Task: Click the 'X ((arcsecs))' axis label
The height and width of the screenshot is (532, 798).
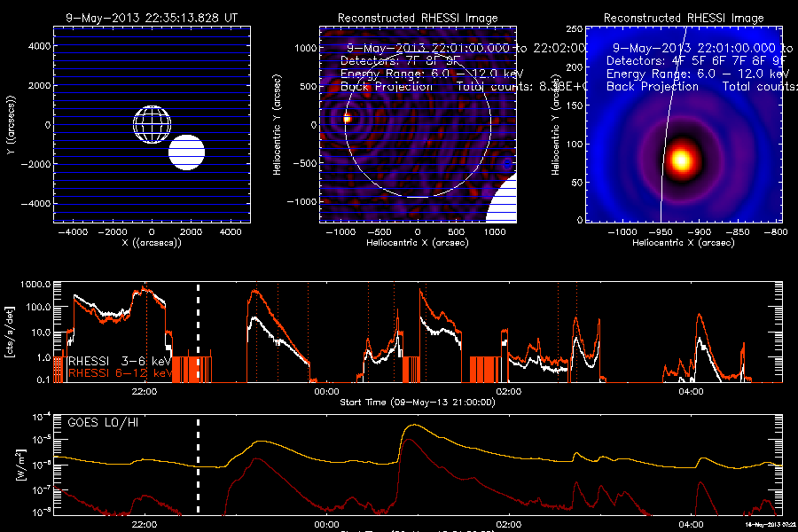Action: [x=152, y=242]
